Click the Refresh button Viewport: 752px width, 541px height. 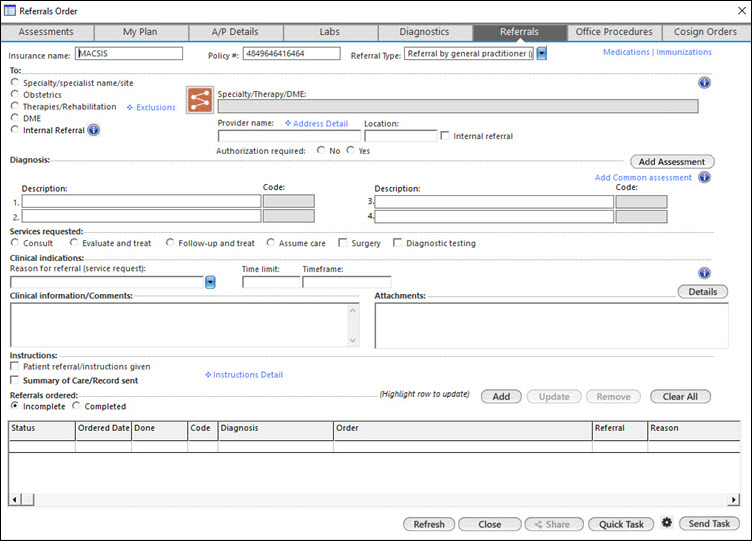[x=429, y=524]
